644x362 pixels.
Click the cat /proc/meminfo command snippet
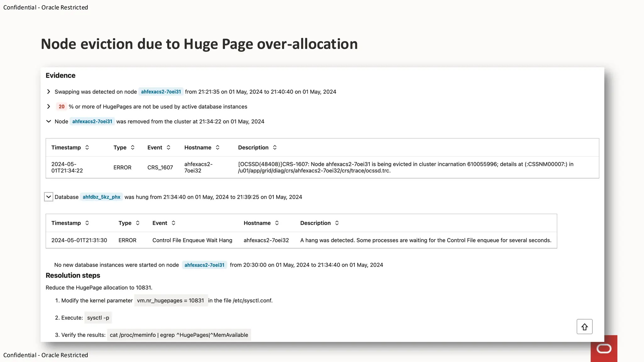click(179, 335)
